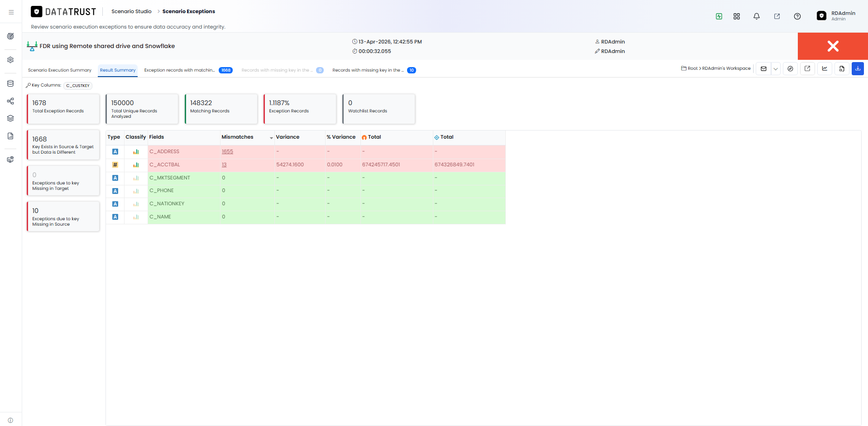Image resolution: width=868 pixels, height=426 pixels.
Task: Click classify chart icon for C_PHONE
Action: coord(136,191)
